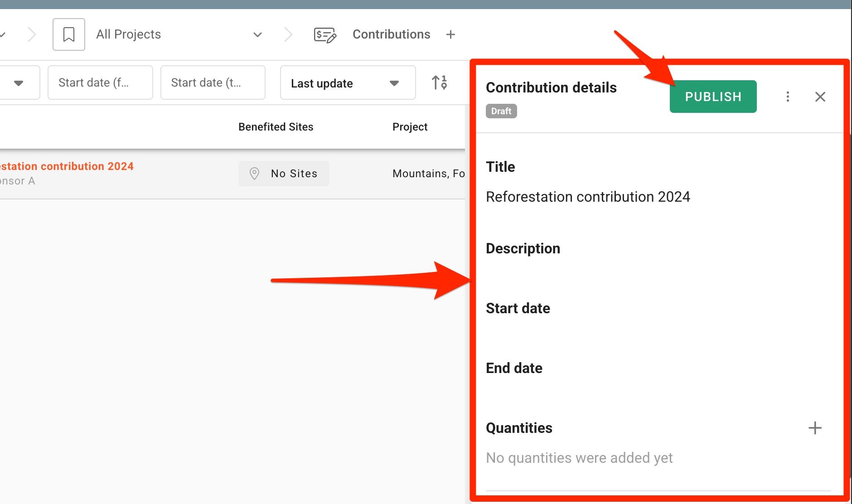Select the title text Reforestation contribution 2024
The image size is (852, 504).
point(588,197)
